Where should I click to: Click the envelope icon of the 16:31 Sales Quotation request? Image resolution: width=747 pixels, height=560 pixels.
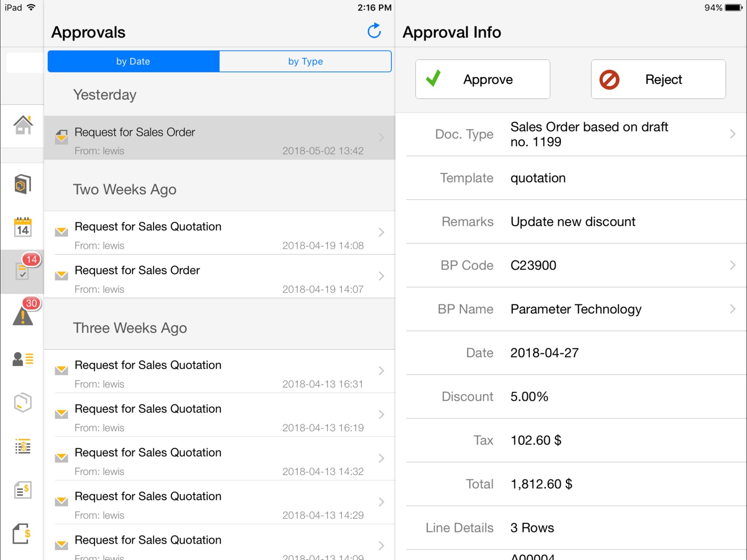(x=61, y=370)
